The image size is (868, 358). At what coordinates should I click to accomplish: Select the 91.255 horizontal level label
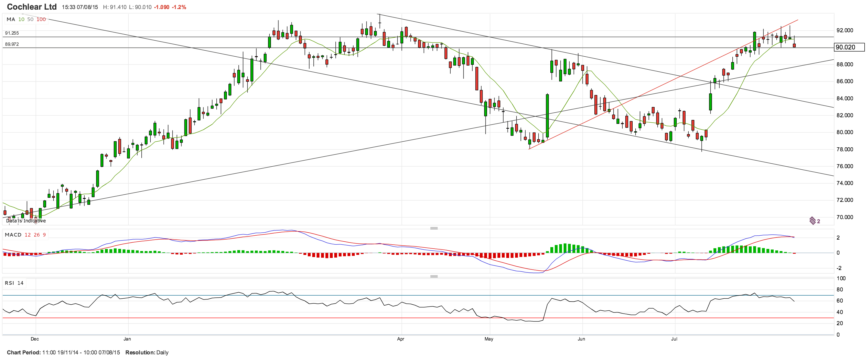point(12,33)
